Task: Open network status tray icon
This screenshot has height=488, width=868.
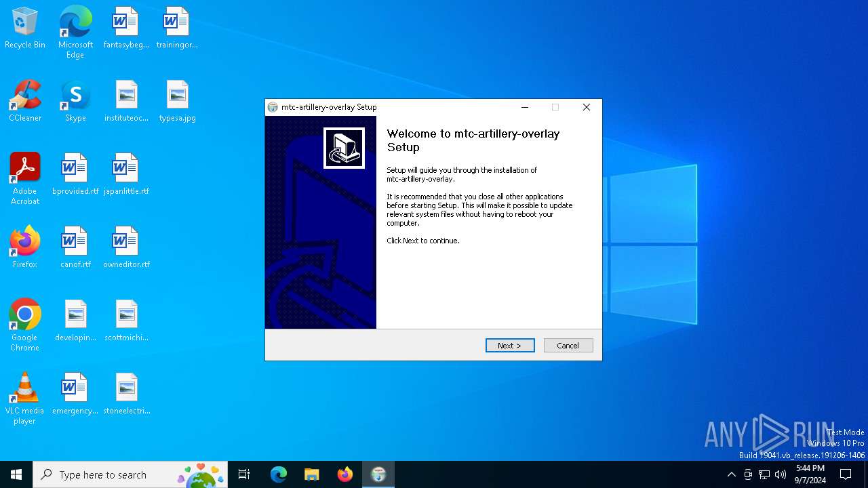Action: tap(764, 474)
